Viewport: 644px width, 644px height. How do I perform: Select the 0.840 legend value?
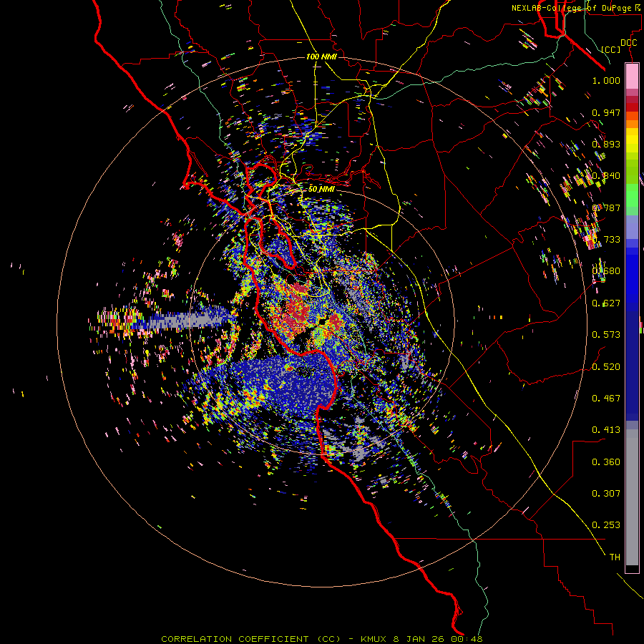[x=606, y=176]
